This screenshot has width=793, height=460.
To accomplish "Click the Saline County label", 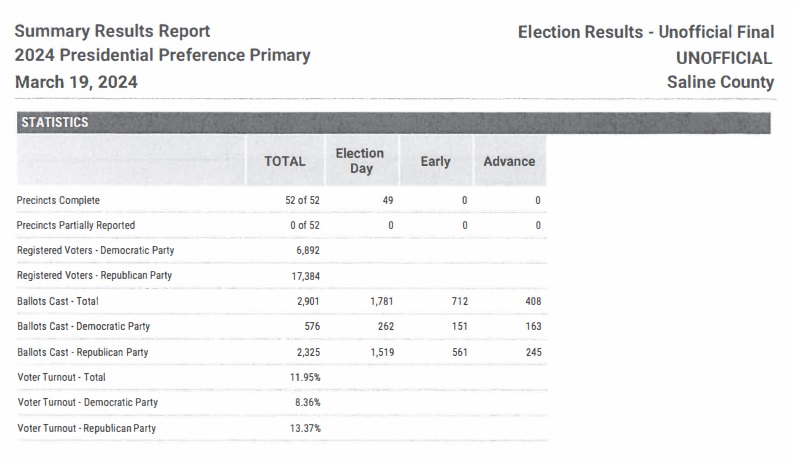I will point(720,82).
